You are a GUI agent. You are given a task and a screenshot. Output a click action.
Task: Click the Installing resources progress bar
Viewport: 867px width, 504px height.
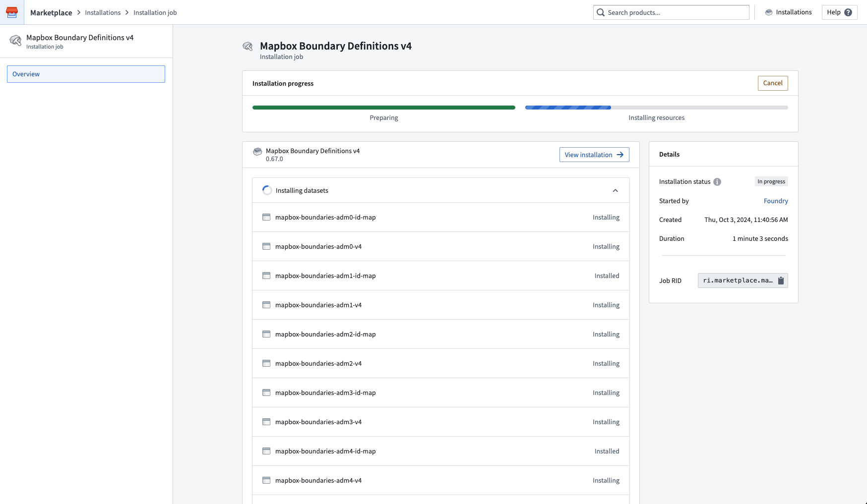tap(657, 108)
